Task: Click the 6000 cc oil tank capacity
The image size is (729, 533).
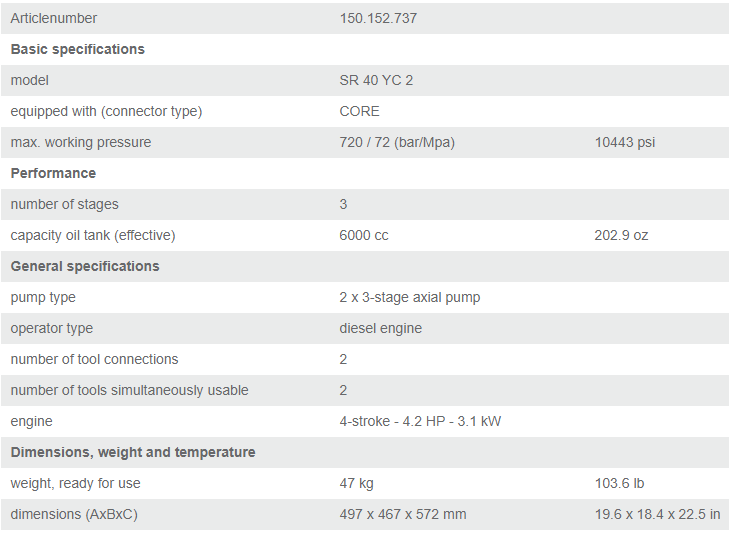Action: [x=364, y=235]
